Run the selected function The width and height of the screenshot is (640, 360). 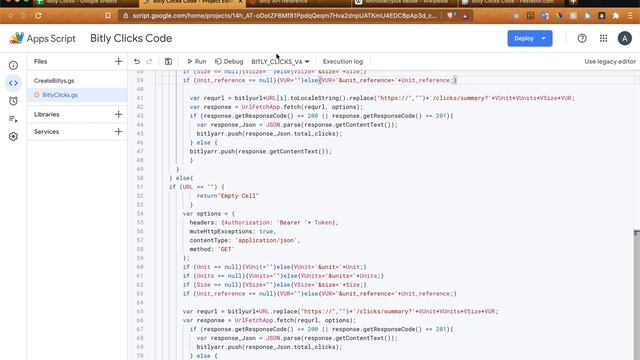(x=197, y=62)
